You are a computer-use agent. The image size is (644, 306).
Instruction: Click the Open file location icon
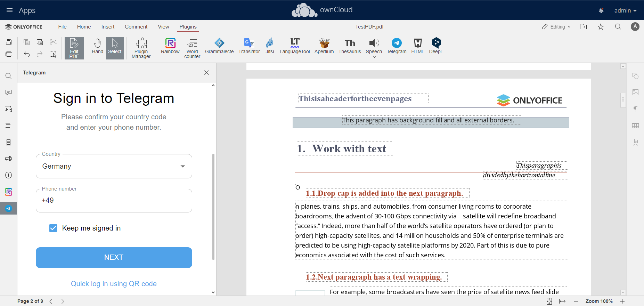(584, 27)
